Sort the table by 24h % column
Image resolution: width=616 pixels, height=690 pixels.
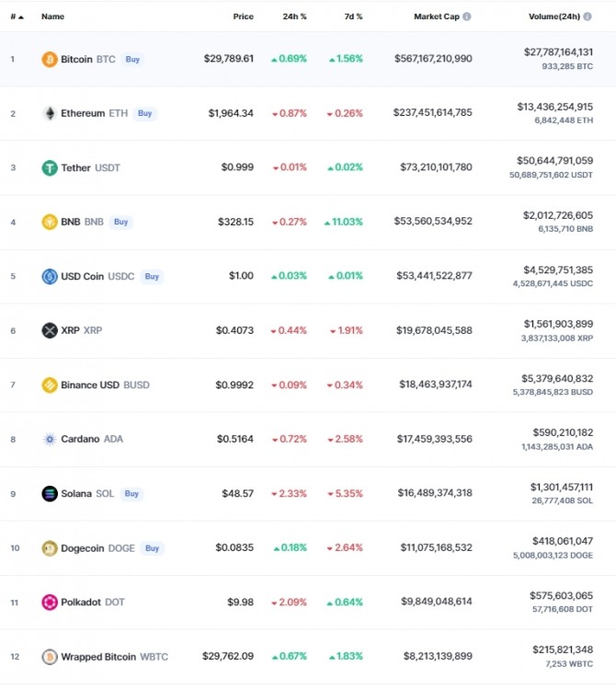point(294,17)
